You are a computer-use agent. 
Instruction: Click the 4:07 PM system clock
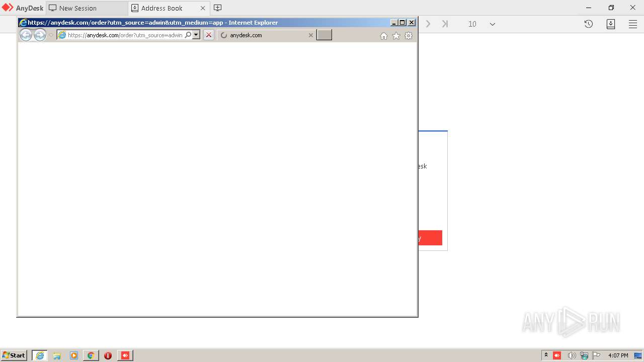tap(618, 355)
